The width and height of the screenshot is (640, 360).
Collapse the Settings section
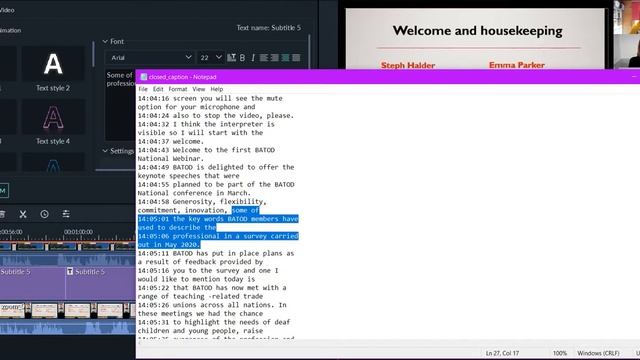coord(105,151)
